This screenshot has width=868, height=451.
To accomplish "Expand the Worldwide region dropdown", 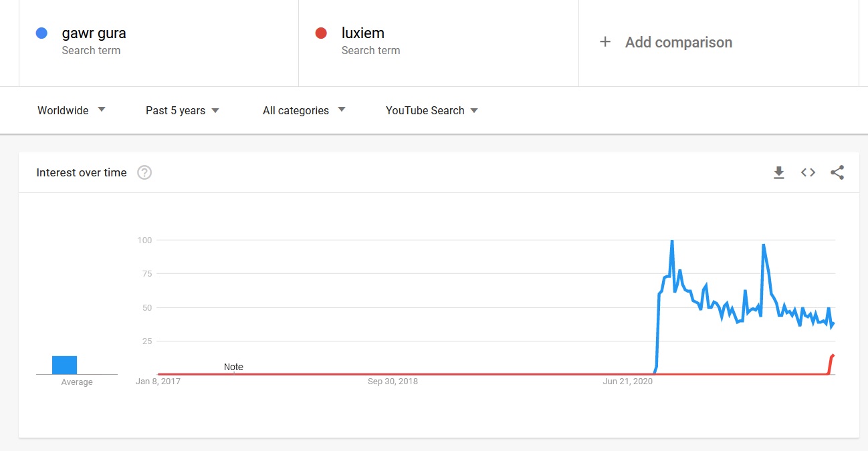I will pos(72,110).
